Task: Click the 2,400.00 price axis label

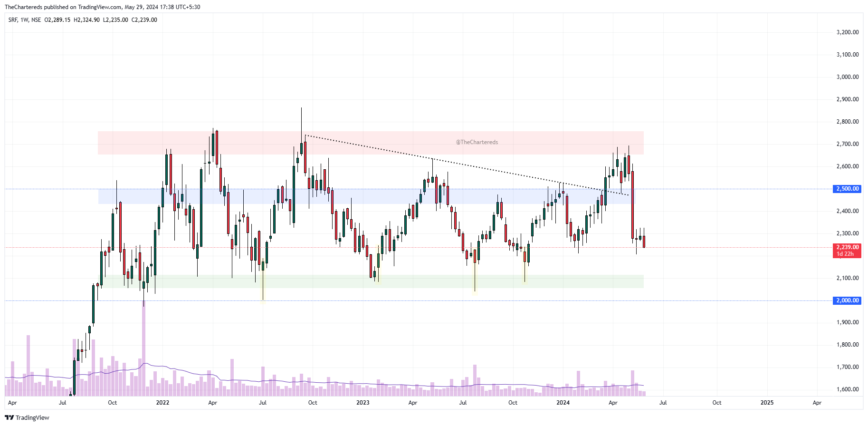Action: point(847,211)
